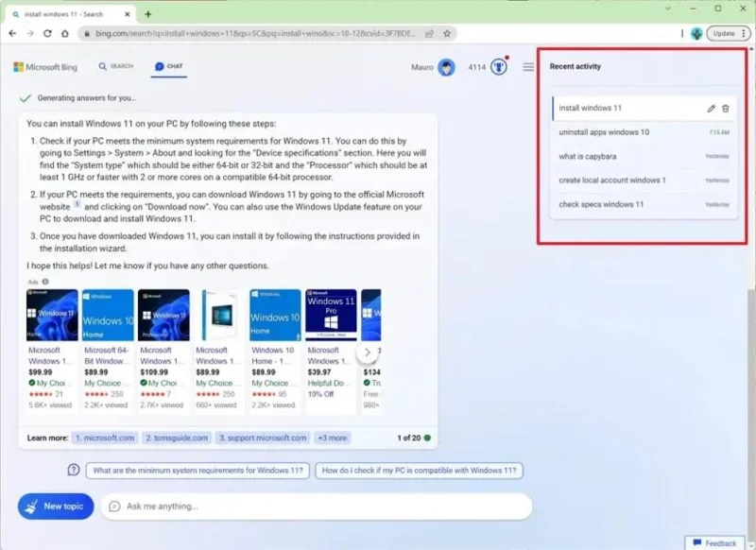Screen dimensions: 756x550
Task: Open the browser profile avatar
Action: [x=696, y=33]
